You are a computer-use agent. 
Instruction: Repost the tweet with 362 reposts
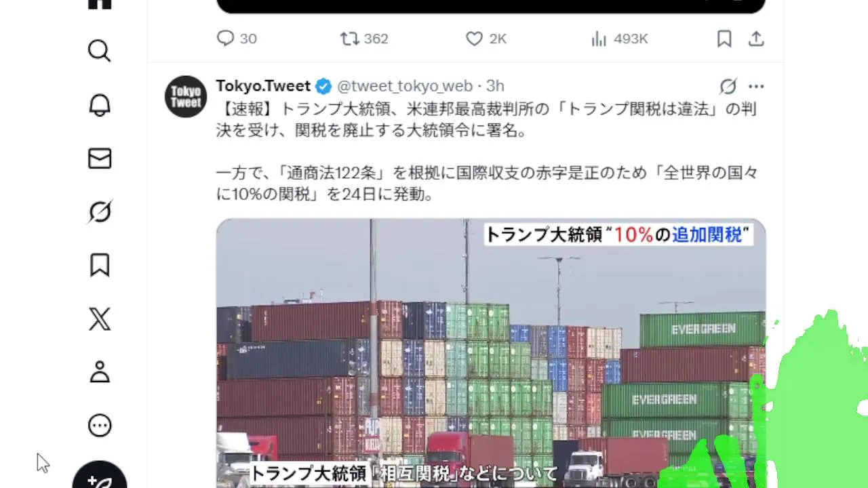pyautogui.click(x=364, y=39)
